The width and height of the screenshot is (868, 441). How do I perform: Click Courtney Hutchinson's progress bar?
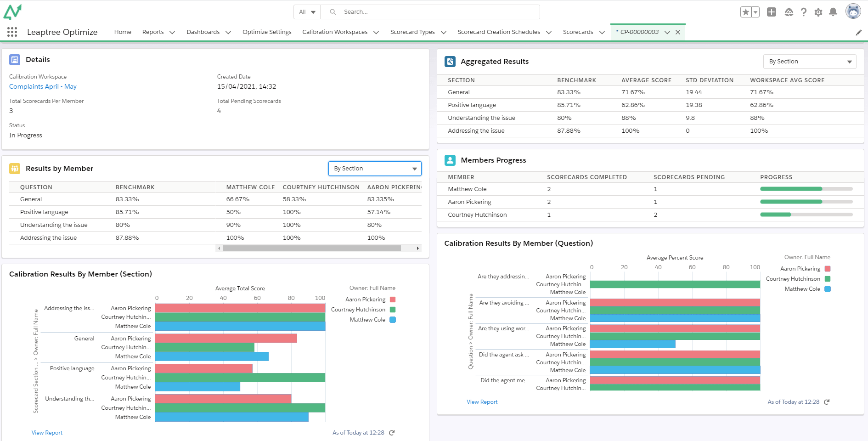[x=806, y=215]
